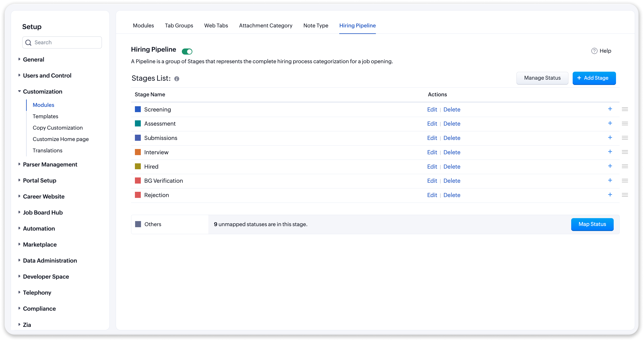Open Copy Customization in sidebar

point(58,128)
